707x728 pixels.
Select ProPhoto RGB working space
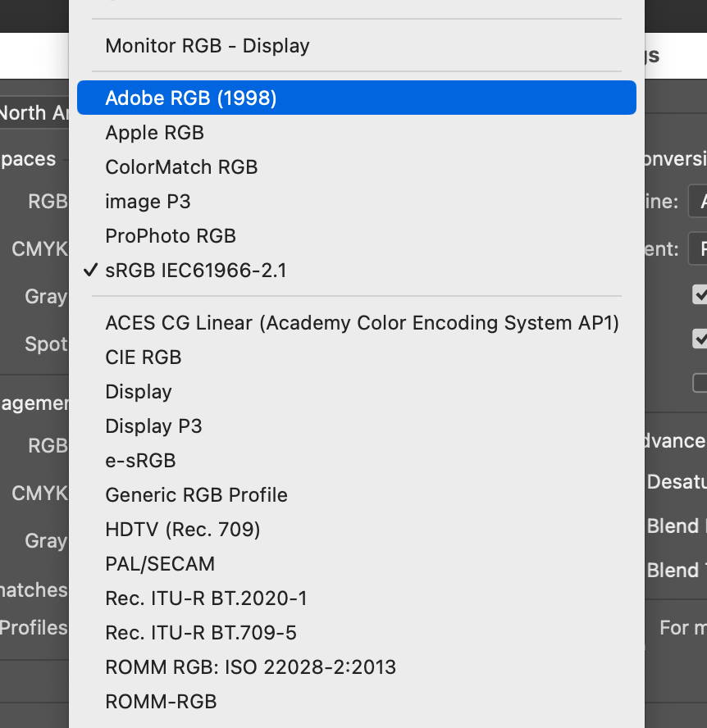[x=170, y=236]
